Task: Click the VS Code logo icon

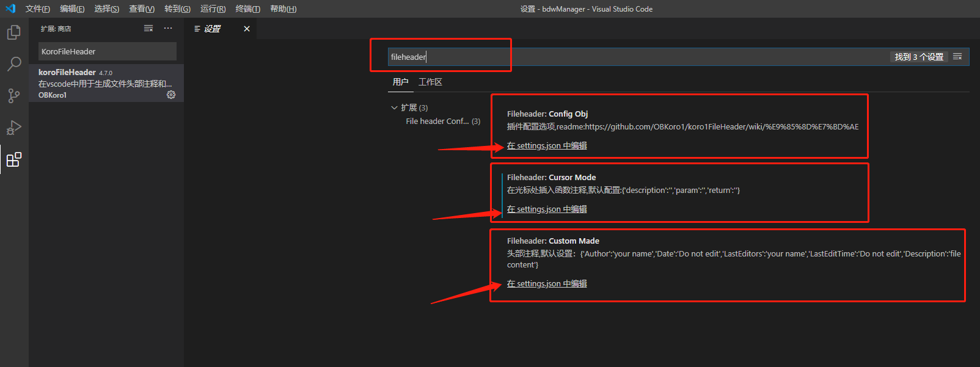Action: pyautogui.click(x=10, y=9)
